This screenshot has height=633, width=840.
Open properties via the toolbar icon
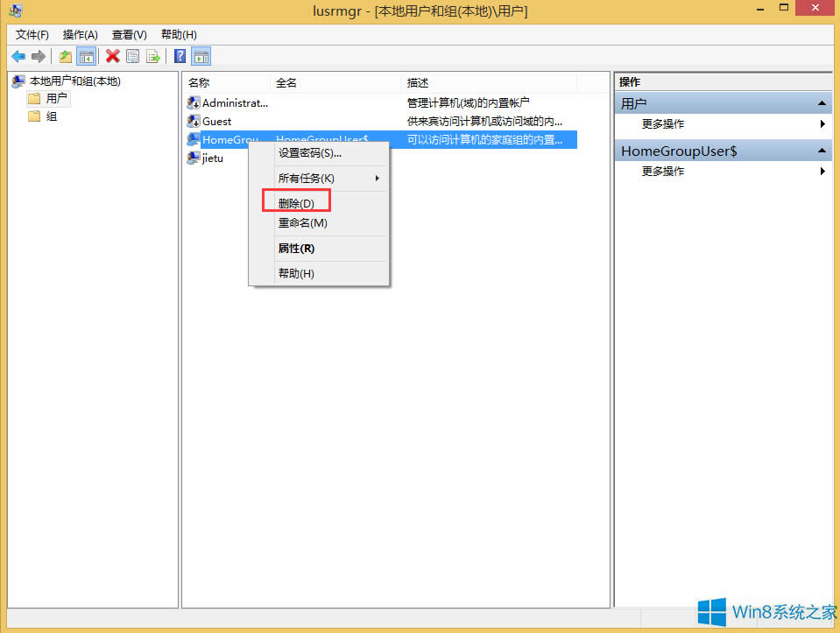[x=132, y=55]
